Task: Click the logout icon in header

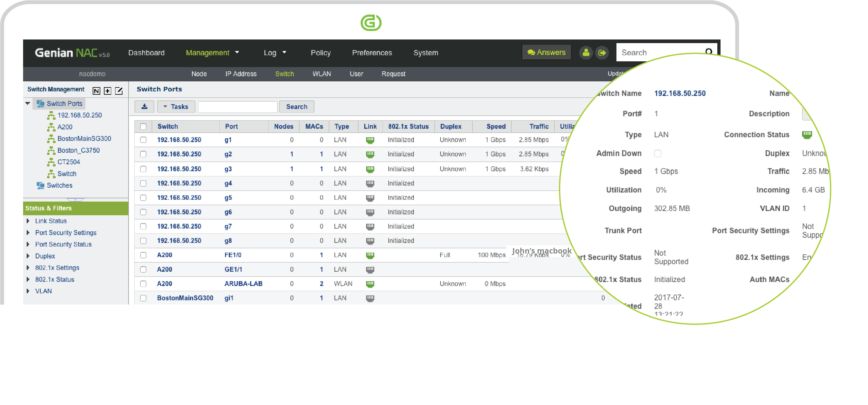Action: tap(602, 53)
